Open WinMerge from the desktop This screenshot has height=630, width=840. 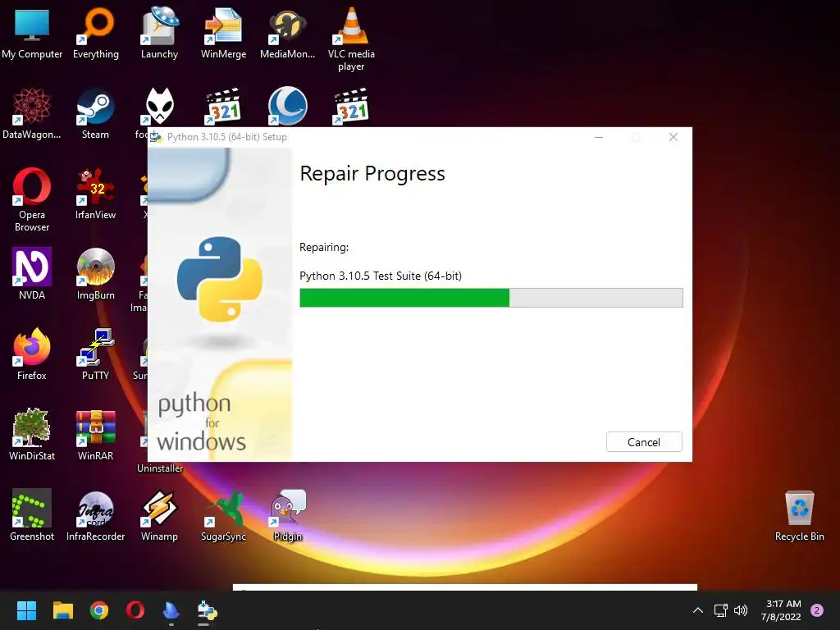point(223,34)
